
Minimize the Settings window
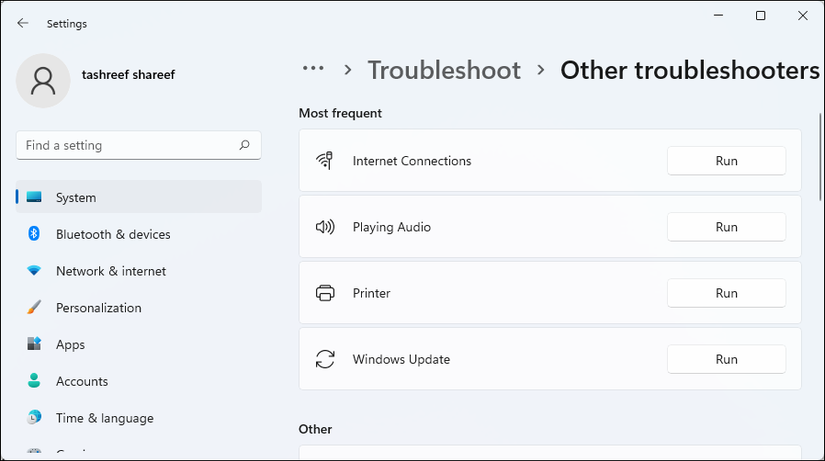[718, 16]
